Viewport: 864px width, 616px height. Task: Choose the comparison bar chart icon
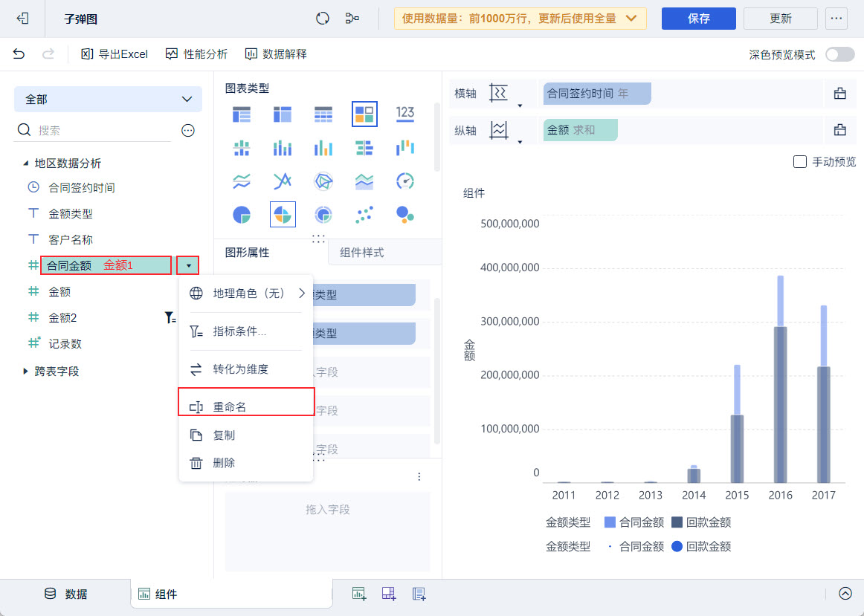click(364, 148)
